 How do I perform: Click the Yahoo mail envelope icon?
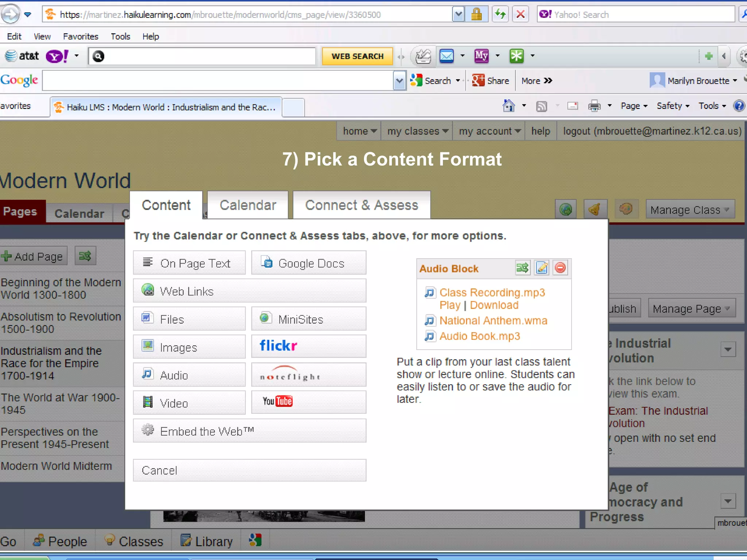point(446,56)
